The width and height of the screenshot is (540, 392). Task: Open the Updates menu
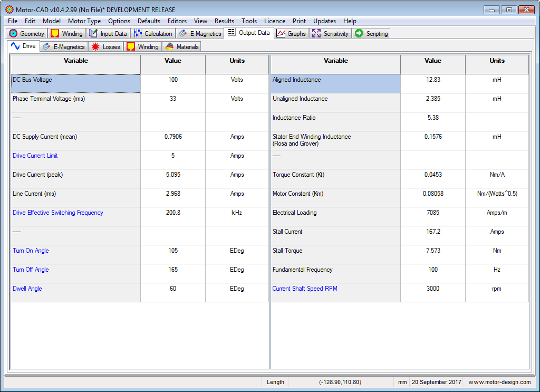pos(324,21)
